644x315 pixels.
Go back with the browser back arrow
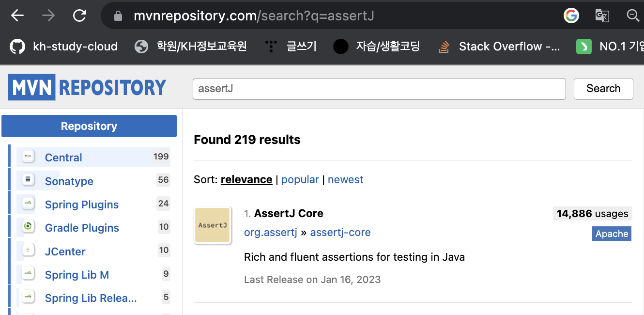point(17,16)
